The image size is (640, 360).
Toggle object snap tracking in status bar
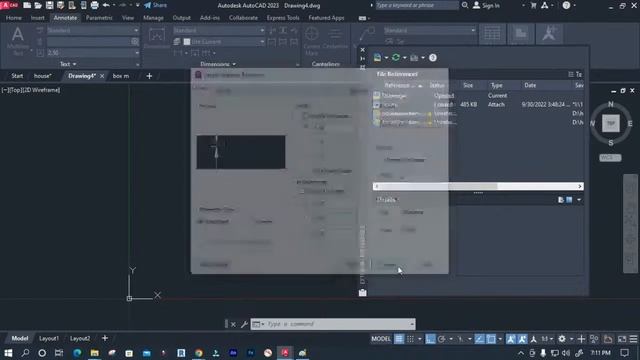(480, 339)
